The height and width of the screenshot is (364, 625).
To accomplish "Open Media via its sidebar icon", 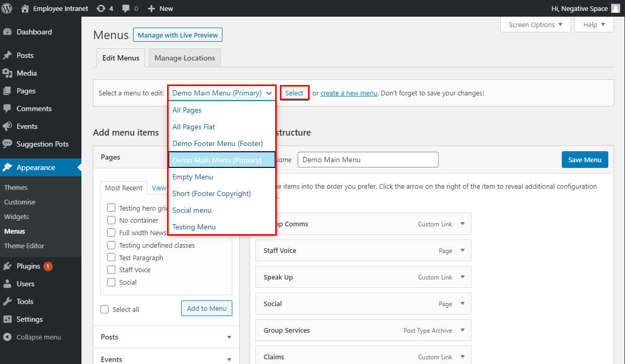I will point(7,73).
